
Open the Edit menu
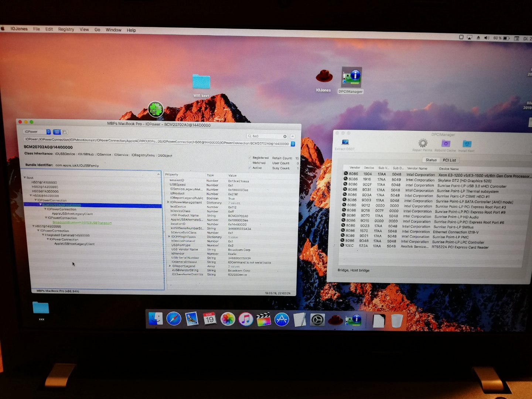click(x=49, y=29)
